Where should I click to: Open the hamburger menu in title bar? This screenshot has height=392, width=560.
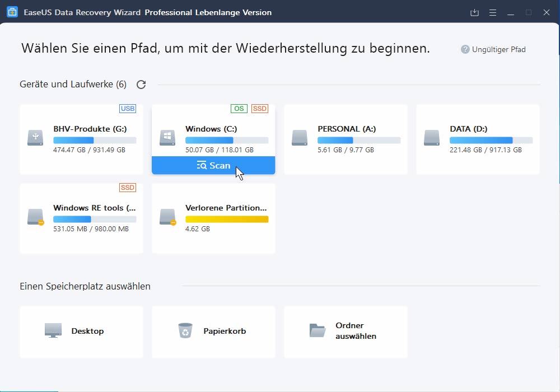(492, 12)
